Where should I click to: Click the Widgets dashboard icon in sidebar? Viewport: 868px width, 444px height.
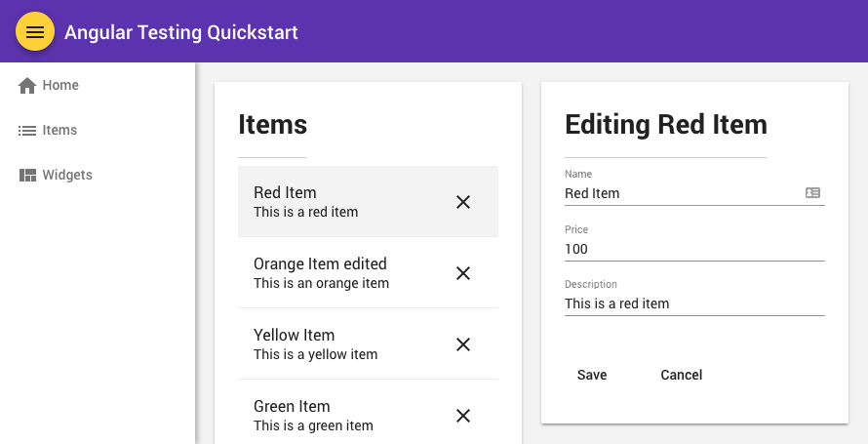tap(27, 175)
